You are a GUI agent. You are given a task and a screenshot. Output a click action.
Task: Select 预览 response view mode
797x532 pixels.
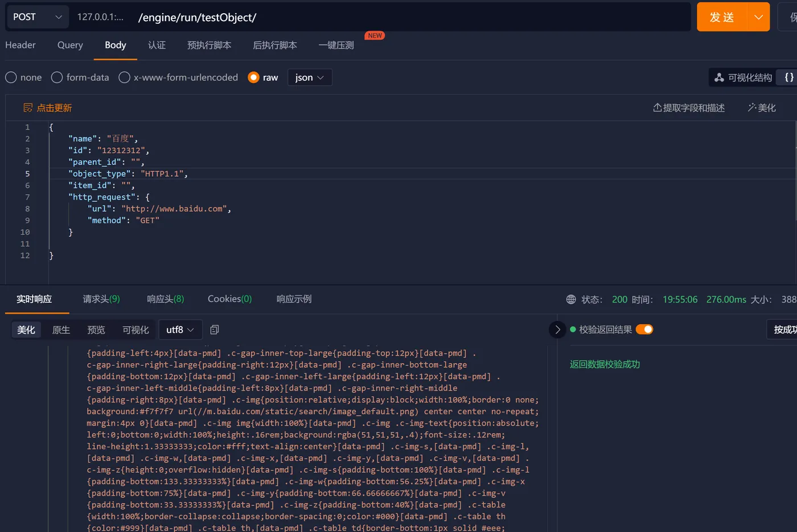96,330
